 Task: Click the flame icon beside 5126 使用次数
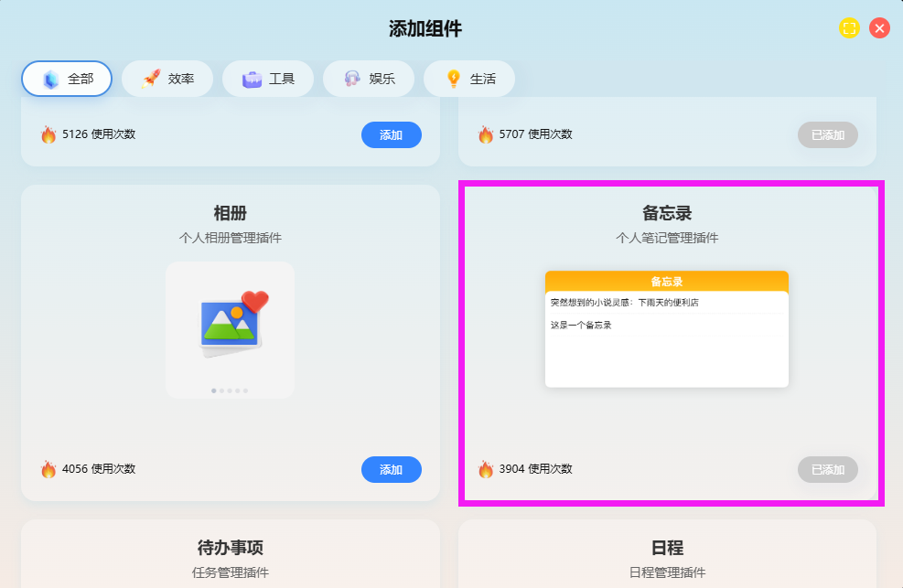[48, 134]
